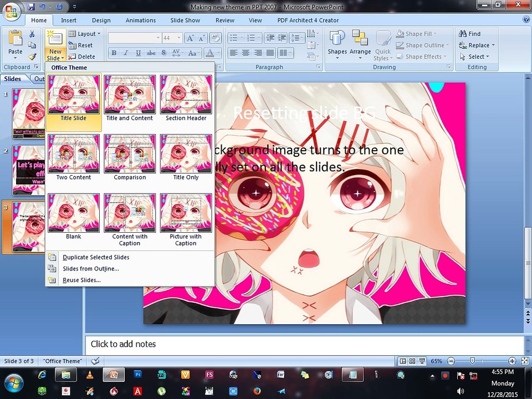Image resolution: width=532 pixels, height=399 pixels.
Task: Open the Review ribbon tab
Action: coord(225,21)
